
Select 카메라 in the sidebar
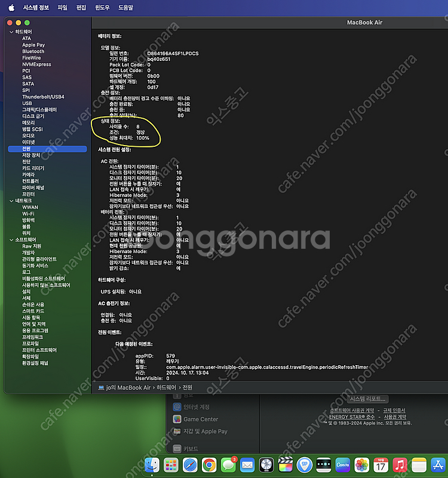(29, 175)
